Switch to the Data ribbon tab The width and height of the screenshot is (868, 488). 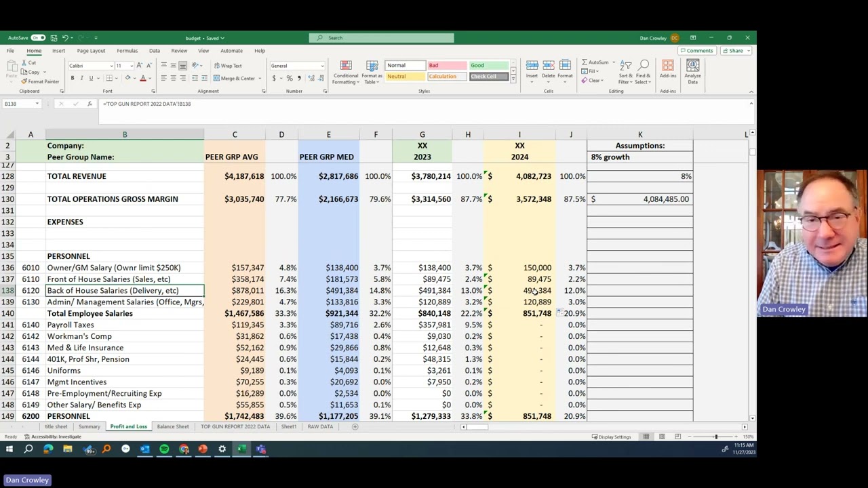click(155, 51)
